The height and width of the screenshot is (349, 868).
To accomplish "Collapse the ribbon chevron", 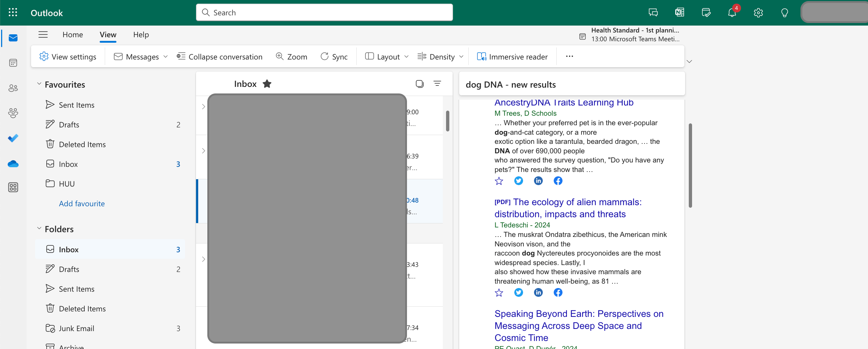I will tap(689, 61).
